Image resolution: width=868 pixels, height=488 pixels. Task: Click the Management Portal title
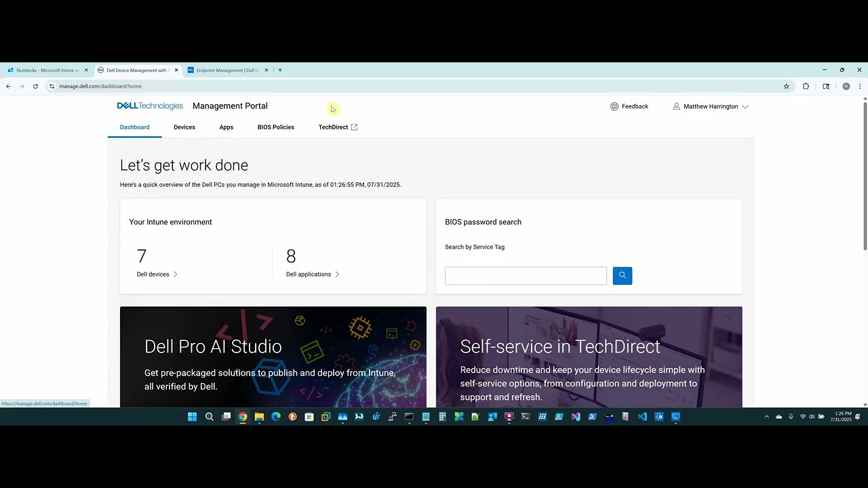pyautogui.click(x=230, y=106)
